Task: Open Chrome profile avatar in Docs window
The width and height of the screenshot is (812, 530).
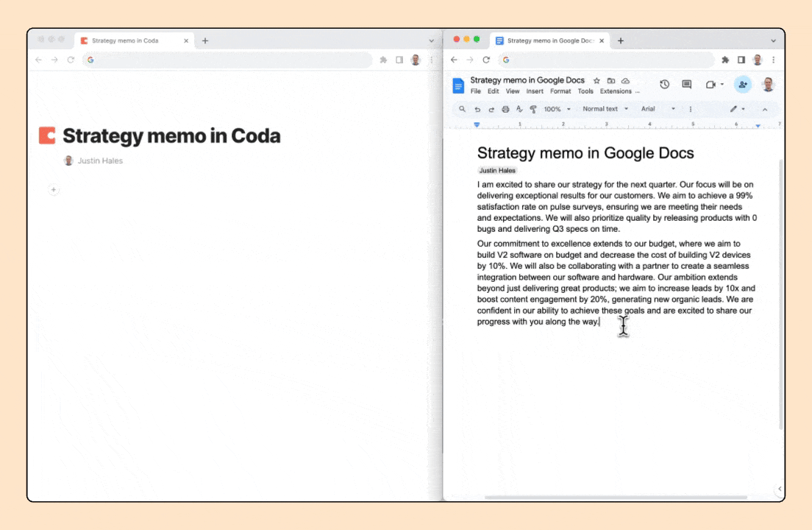Action: tap(757, 60)
